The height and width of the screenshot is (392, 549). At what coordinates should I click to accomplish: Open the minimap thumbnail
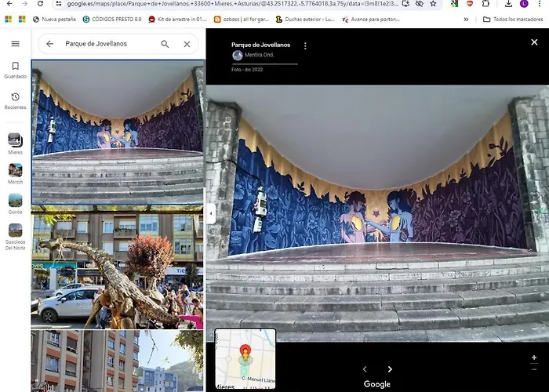pos(245,358)
